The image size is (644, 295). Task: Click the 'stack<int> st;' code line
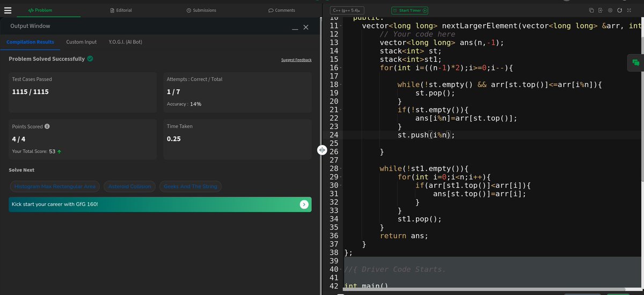(x=410, y=51)
